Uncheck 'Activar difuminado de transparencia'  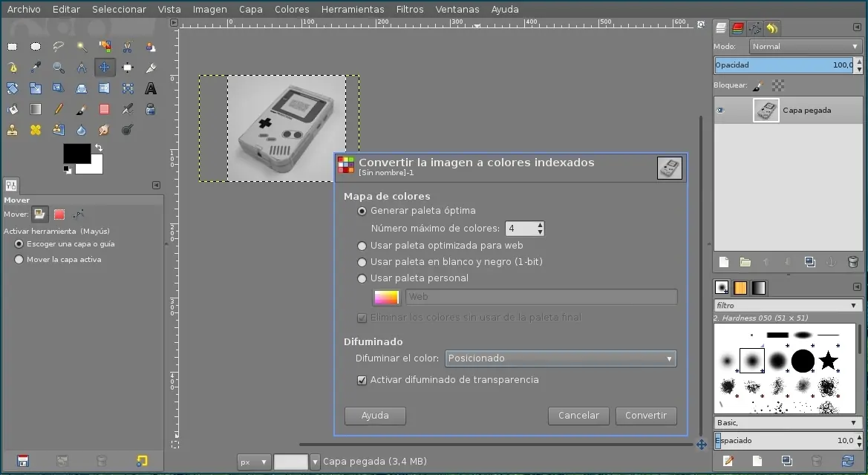pyautogui.click(x=362, y=380)
